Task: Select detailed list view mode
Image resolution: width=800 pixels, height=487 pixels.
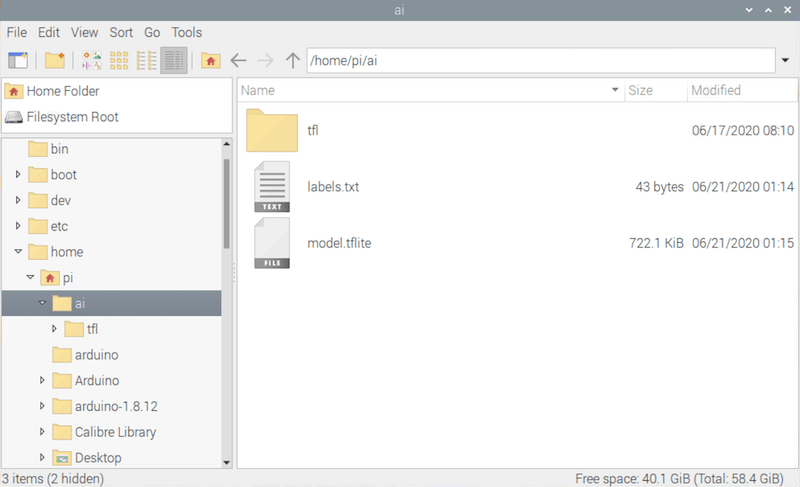Action: pos(174,61)
